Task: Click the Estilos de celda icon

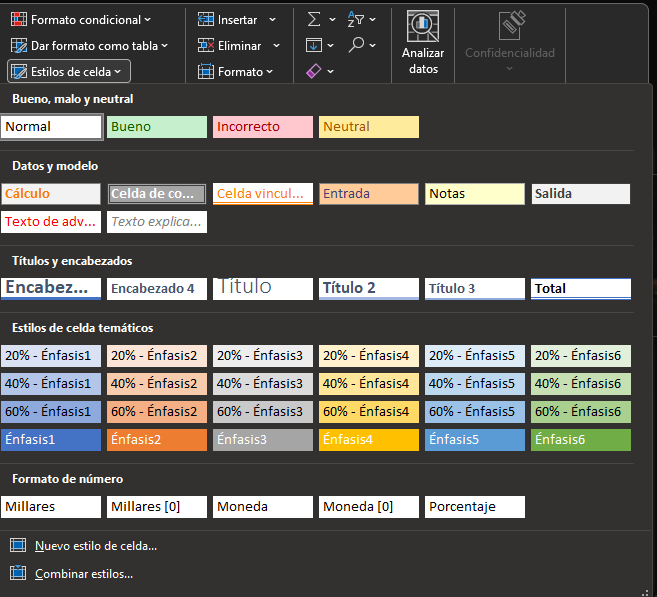Action: [x=19, y=72]
